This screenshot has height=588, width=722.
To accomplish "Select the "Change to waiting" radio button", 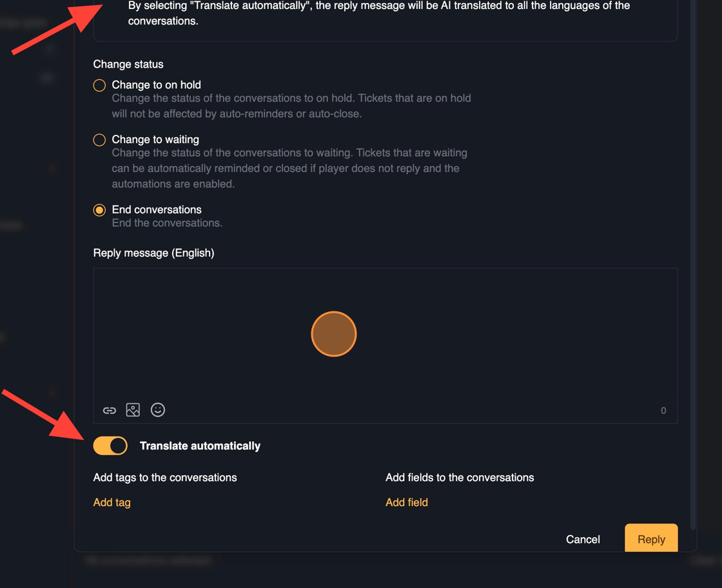I will coord(99,140).
